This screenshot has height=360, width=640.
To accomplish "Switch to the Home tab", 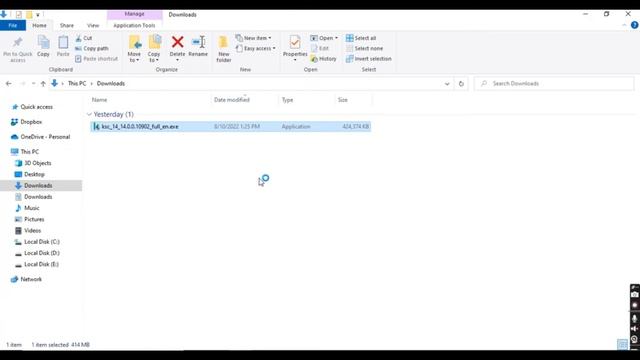I will pyautogui.click(x=39, y=25).
